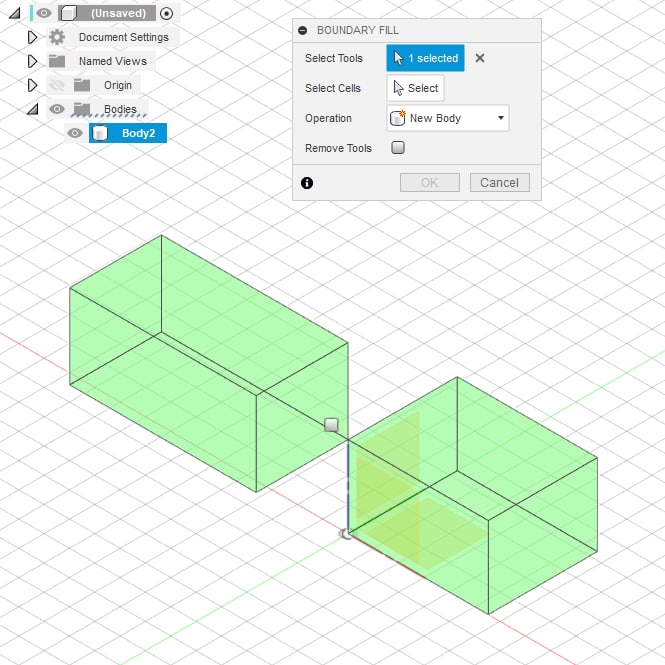Click the Bodies folder icon
The image size is (665, 665).
pyautogui.click(x=82, y=109)
